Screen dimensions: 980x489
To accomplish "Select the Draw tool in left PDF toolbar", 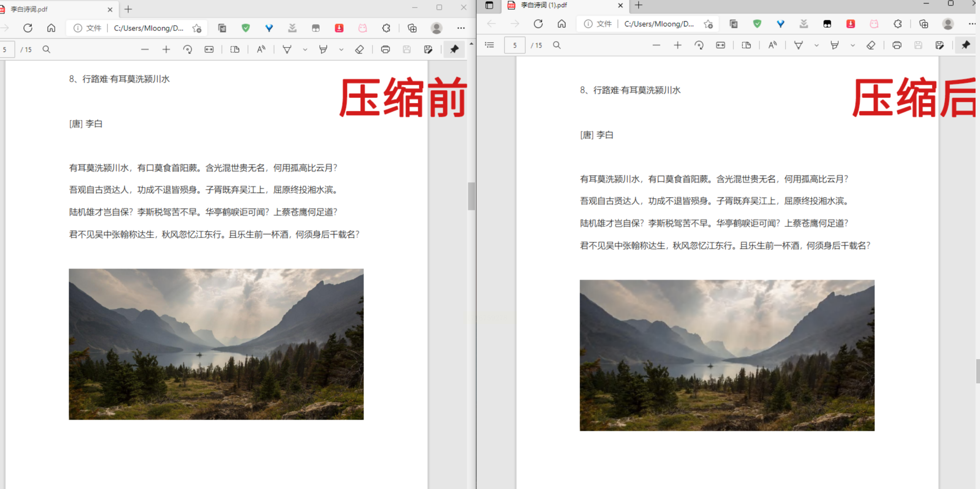I will [287, 49].
